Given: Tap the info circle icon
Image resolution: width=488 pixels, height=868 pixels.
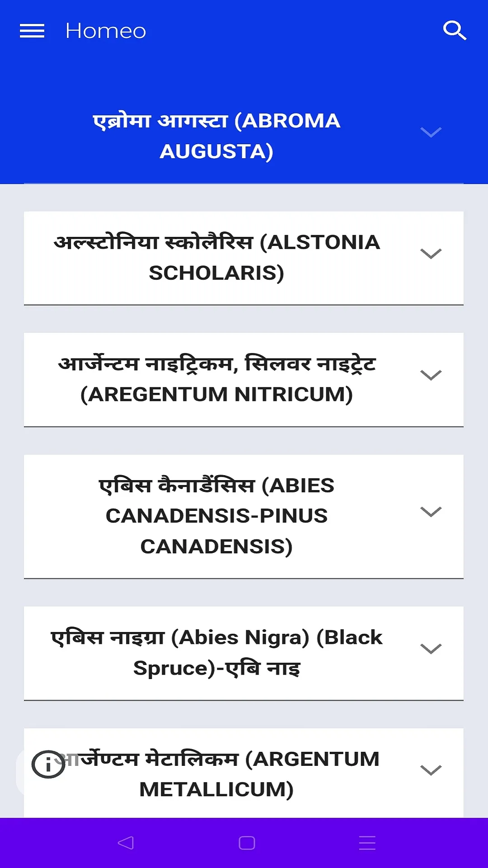Looking at the screenshot, I should [48, 764].
